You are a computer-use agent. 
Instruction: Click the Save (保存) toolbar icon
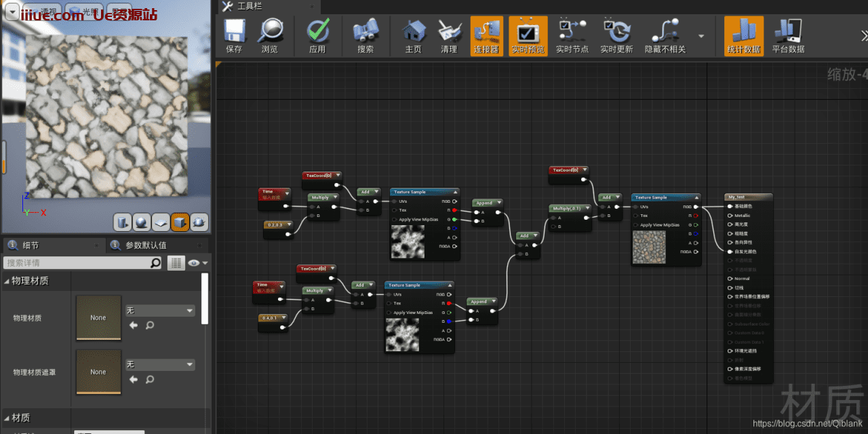click(x=234, y=35)
